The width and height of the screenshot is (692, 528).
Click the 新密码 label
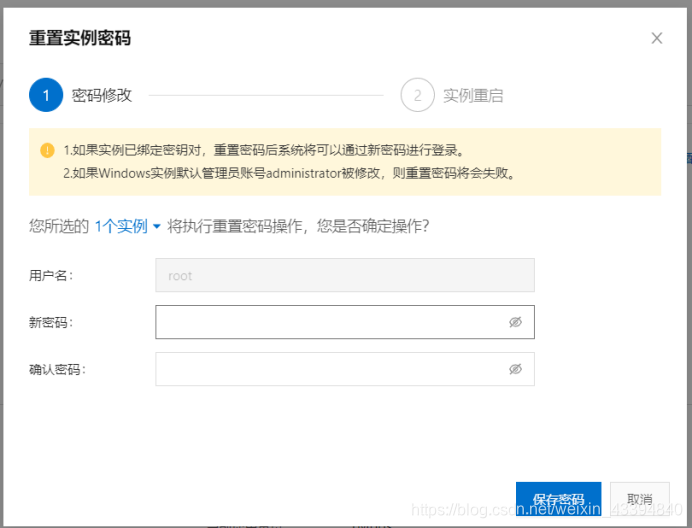click(51, 322)
